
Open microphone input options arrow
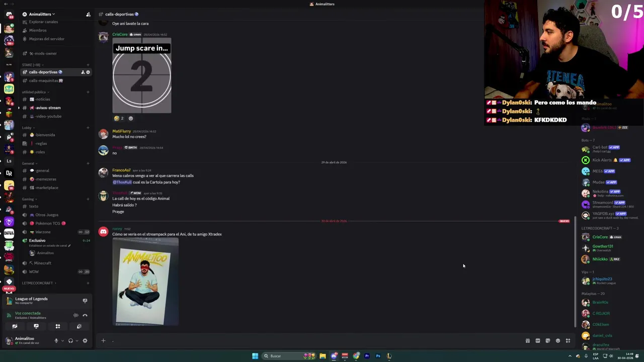[62, 340]
